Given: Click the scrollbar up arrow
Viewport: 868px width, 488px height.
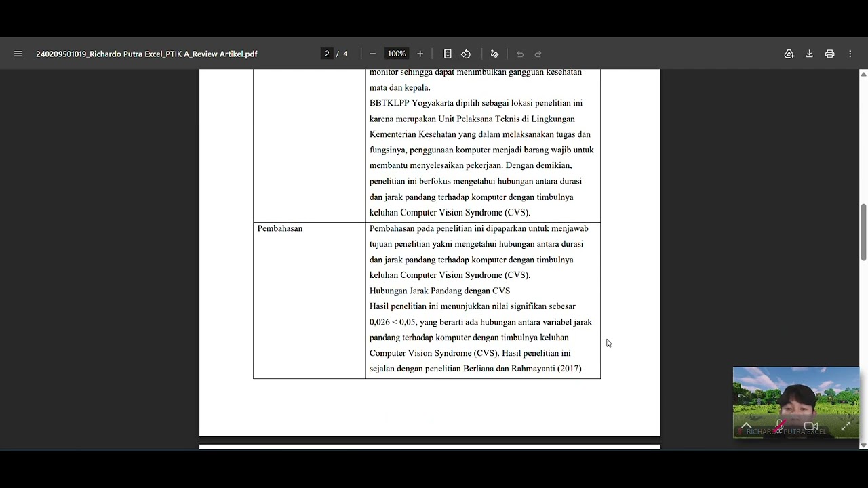Looking at the screenshot, I should (x=863, y=73).
